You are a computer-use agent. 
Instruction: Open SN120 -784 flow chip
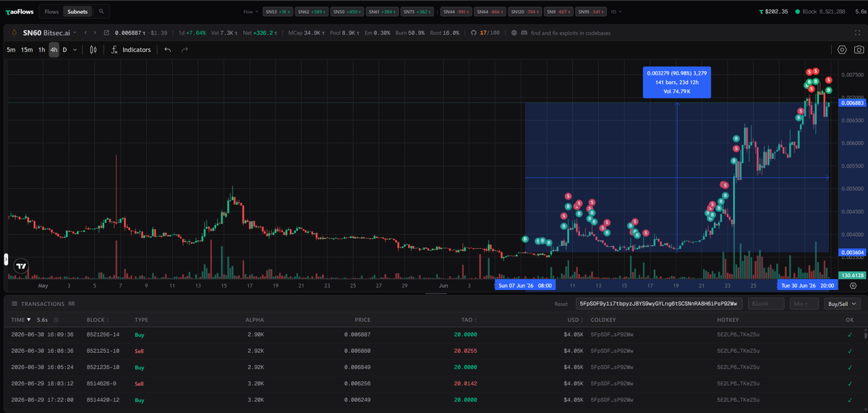[527, 12]
